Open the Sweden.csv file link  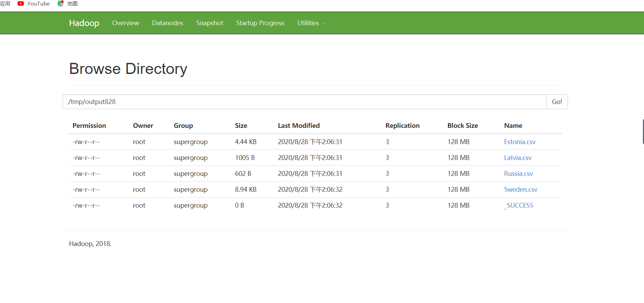pyautogui.click(x=521, y=189)
